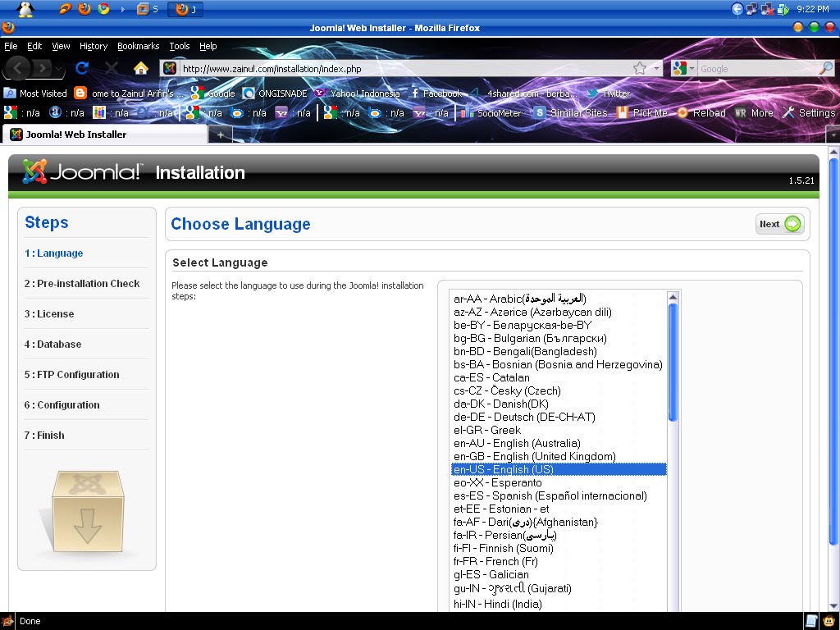840x630 pixels.
Task: Open the search engine selector dropdown
Action: 683,68
